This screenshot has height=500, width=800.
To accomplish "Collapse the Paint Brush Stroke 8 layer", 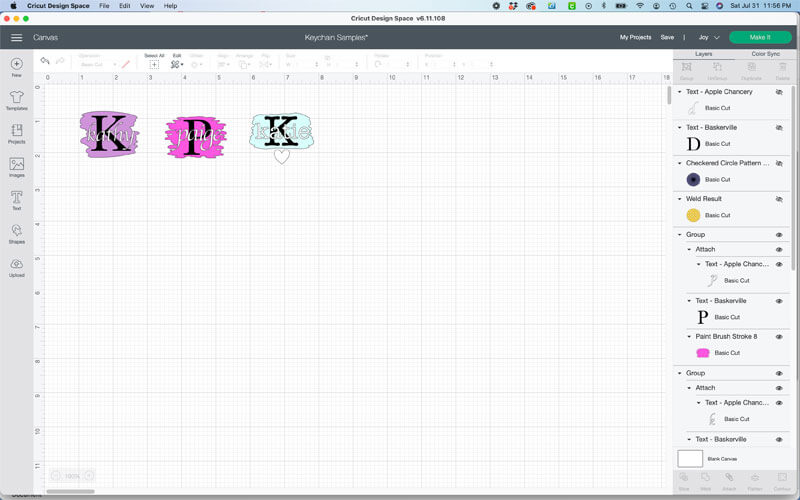I will [x=689, y=337].
